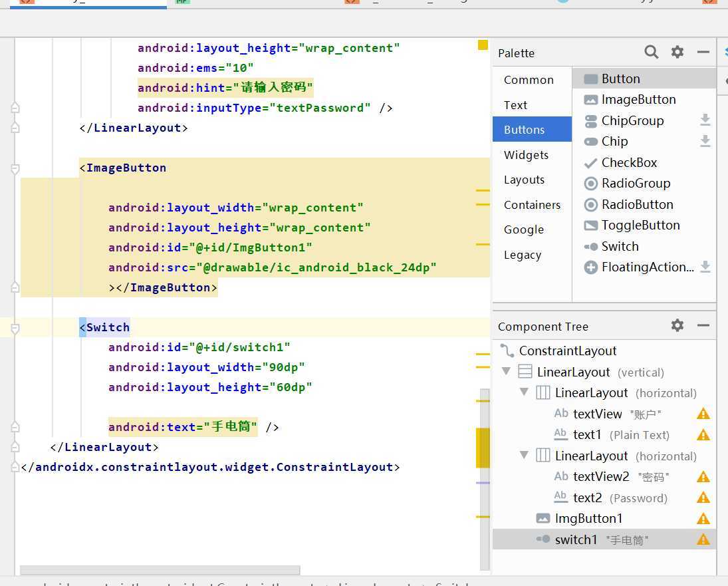Image resolution: width=728 pixels, height=586 pixels.
Task: Show the warning on the textView row
Action: (703, 413)
